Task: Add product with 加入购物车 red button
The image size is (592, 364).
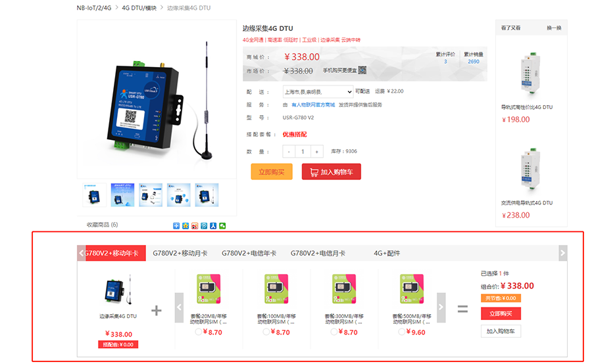Action: 332,172
